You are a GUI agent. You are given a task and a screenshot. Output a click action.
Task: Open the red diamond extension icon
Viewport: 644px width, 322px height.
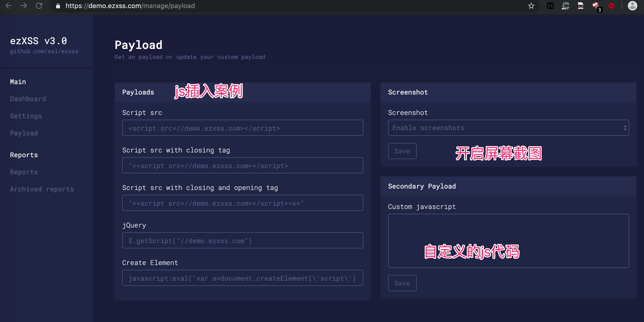(x=611, y=6)
